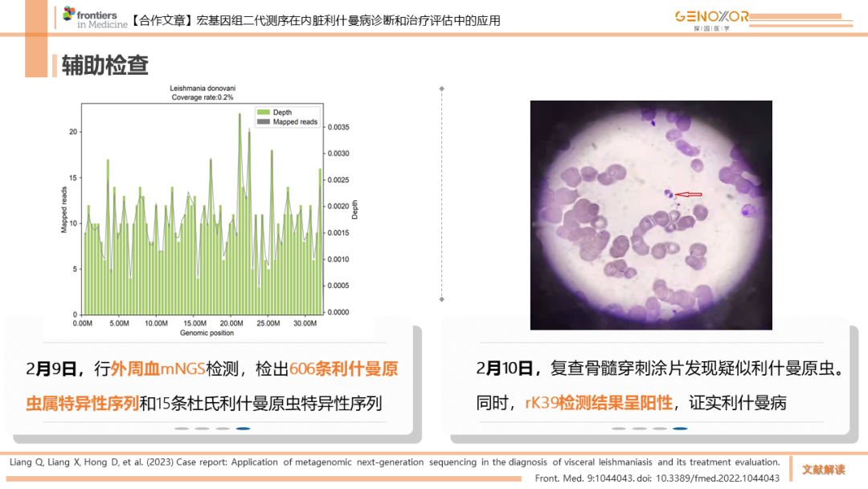
Task: Click the vertical Depth axis label on chart's right
Action: [354, 209]
